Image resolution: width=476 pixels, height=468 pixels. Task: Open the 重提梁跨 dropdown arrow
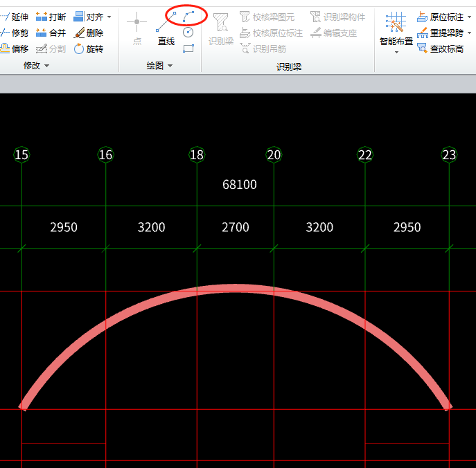click(x=469, y=33)
